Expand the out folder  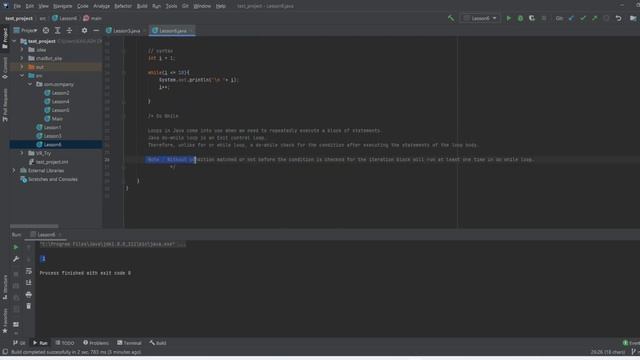coord(22,67)
